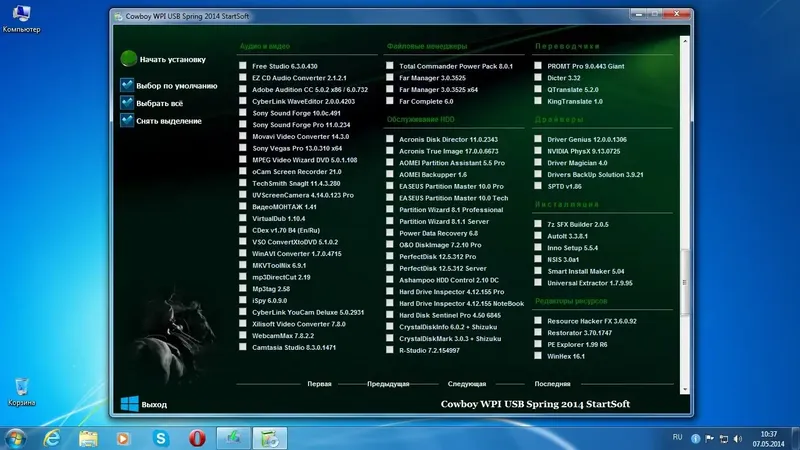This screenshot has height=450, width=800.
Task: Click the Снять выделение checkmark icon
Action: point(127,120)
